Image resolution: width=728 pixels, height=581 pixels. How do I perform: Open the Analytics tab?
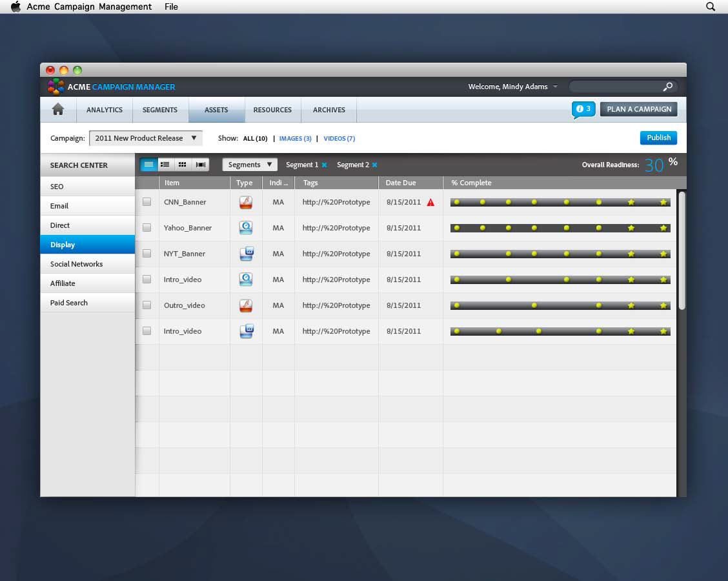click(x=105, y=110)
